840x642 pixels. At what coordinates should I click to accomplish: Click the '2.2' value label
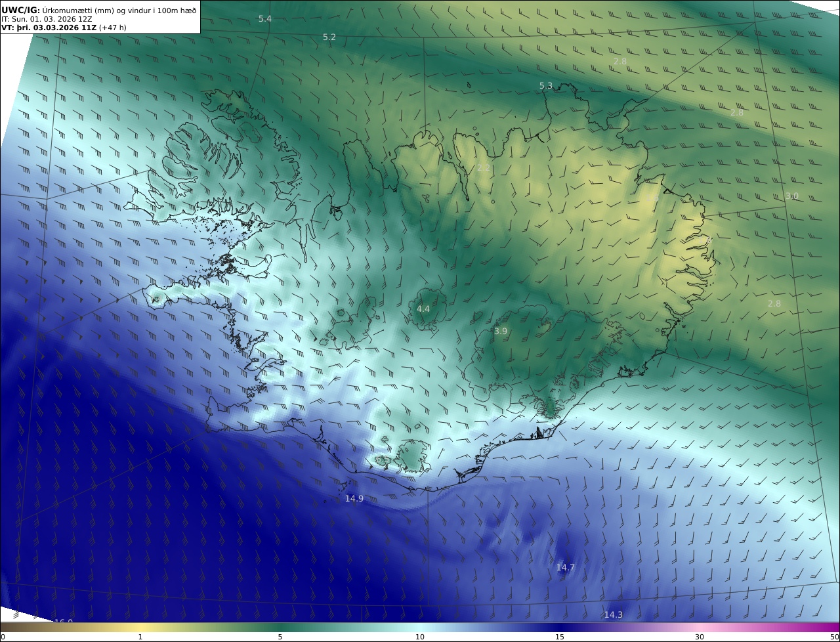(484, 168)
